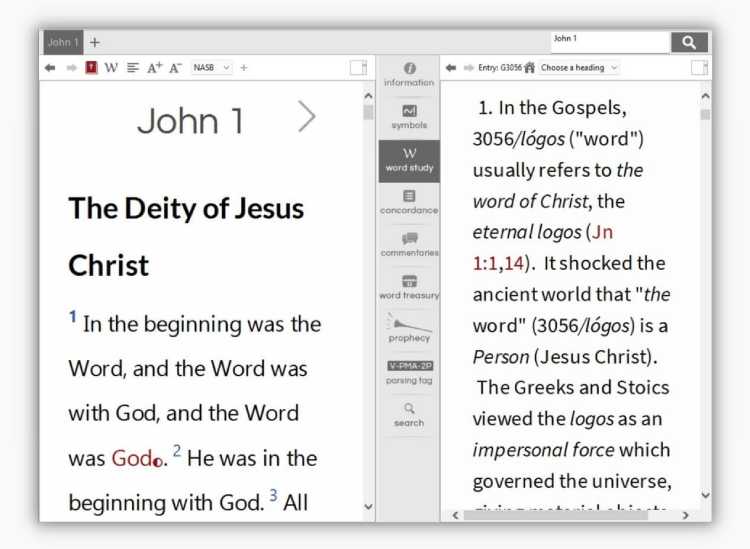Open the commentaries panel
The width and height of the screenshot is (750, 549).
coord(409,245)
